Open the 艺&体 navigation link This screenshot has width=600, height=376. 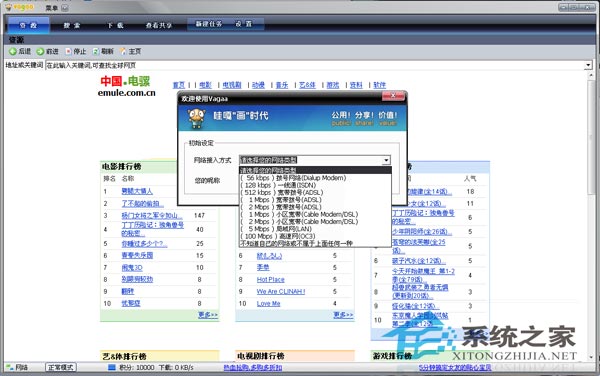point(307,85)
